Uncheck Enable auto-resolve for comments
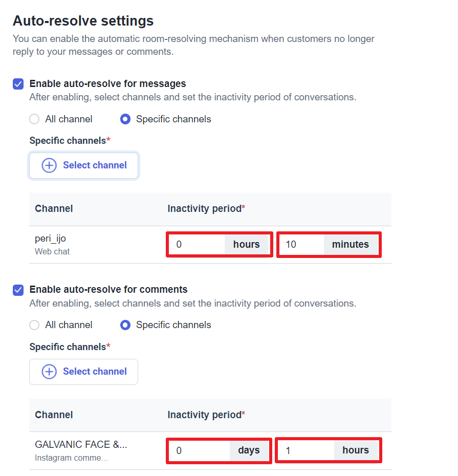This screenshot has width=458, height=476. coord(18,290)
